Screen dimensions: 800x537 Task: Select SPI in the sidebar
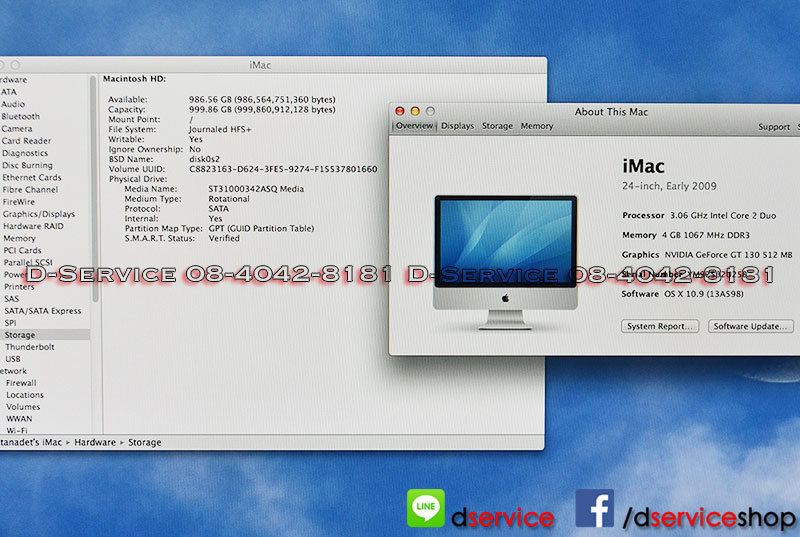click(x=10, y=323)
